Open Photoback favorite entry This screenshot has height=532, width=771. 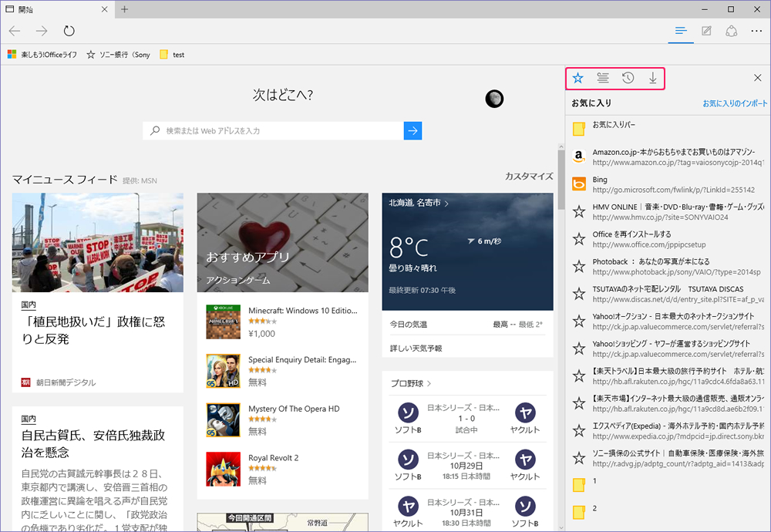coord(668,267)
